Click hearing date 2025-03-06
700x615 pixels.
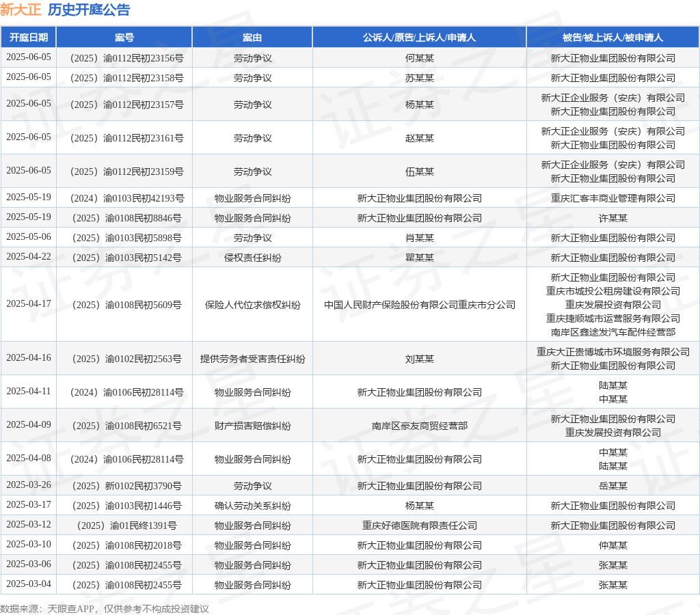29,564
